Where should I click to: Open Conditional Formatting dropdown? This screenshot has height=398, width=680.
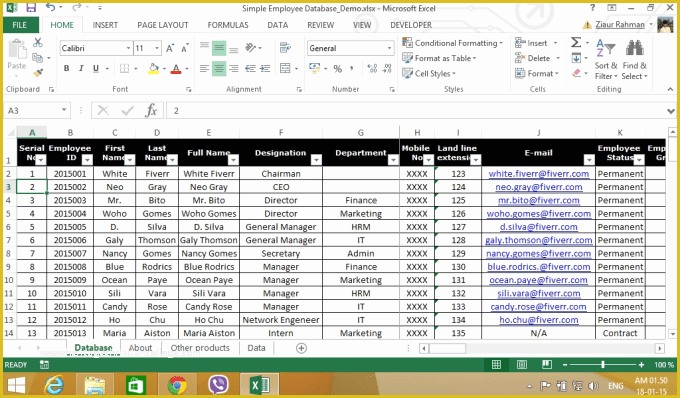[x=453, y=43]
